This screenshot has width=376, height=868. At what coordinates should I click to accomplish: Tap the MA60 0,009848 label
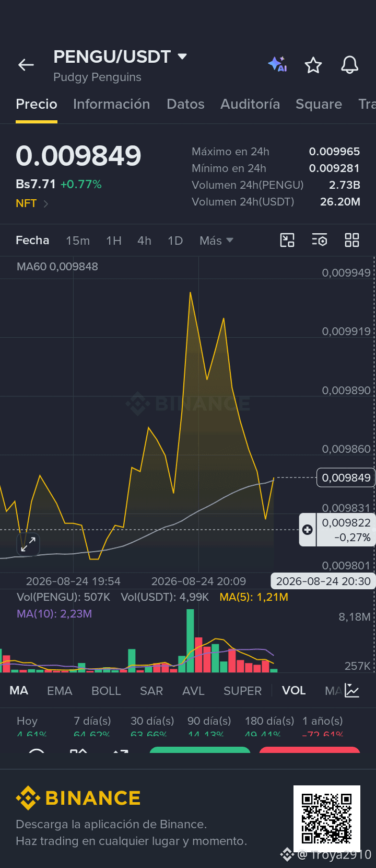57,267
